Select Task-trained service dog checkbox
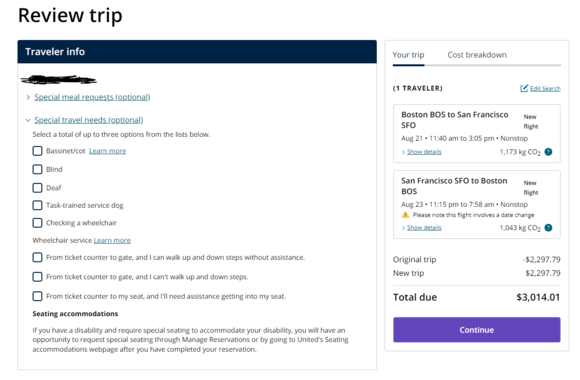 click(x=37, y=205)
